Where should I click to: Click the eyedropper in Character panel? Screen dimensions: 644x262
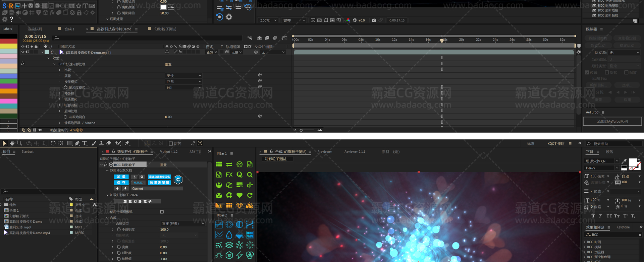pos(624,161)
